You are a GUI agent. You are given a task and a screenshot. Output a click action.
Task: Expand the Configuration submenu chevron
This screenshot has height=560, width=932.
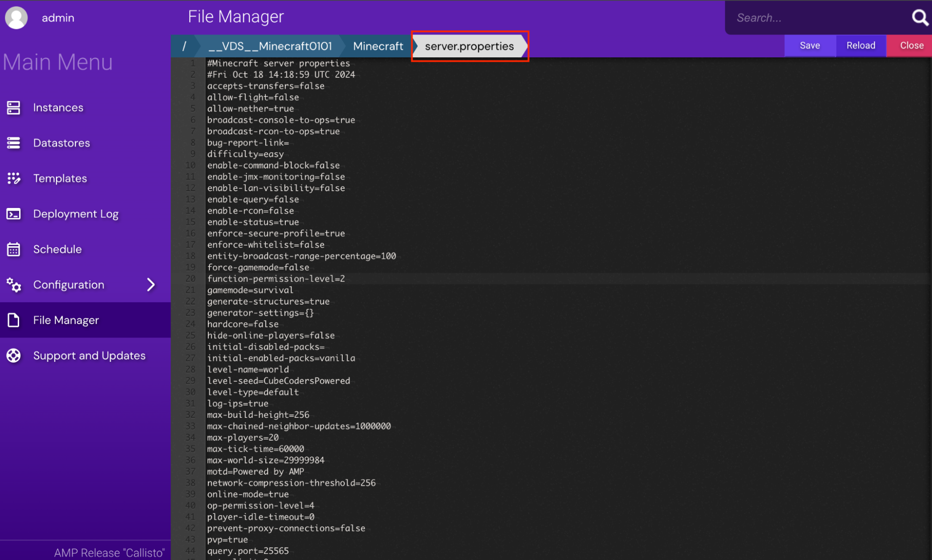pyautogui.click(x=150, y=284)
